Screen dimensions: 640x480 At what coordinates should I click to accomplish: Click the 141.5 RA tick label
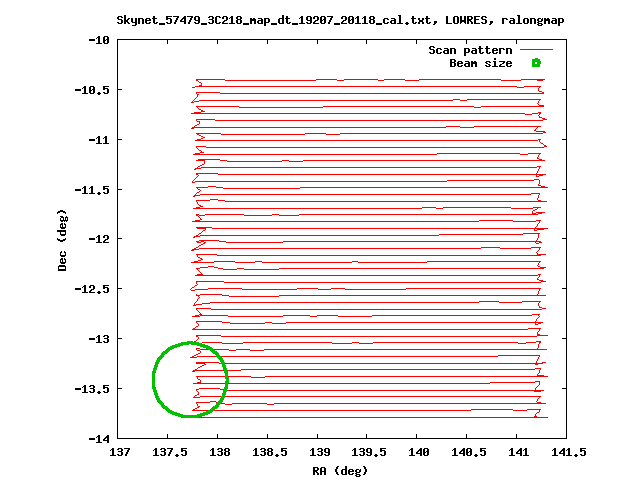(x=569, y=452)
